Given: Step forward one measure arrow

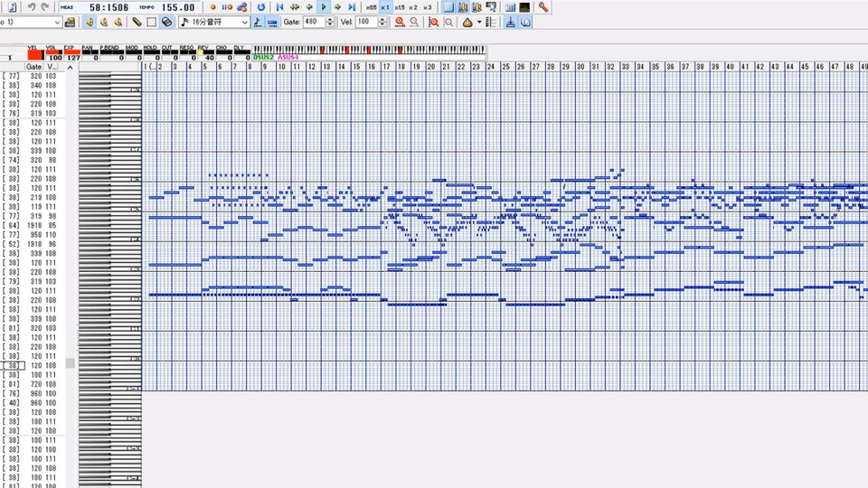Looking at the screenshot, I should click(337, 7).
